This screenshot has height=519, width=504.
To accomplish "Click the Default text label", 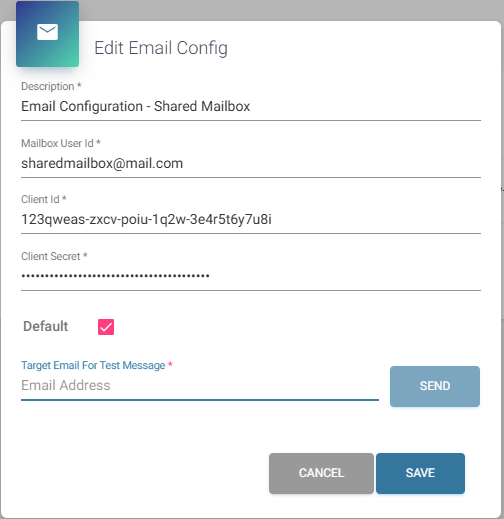I will pyautogui.click(x=46, y=326).
